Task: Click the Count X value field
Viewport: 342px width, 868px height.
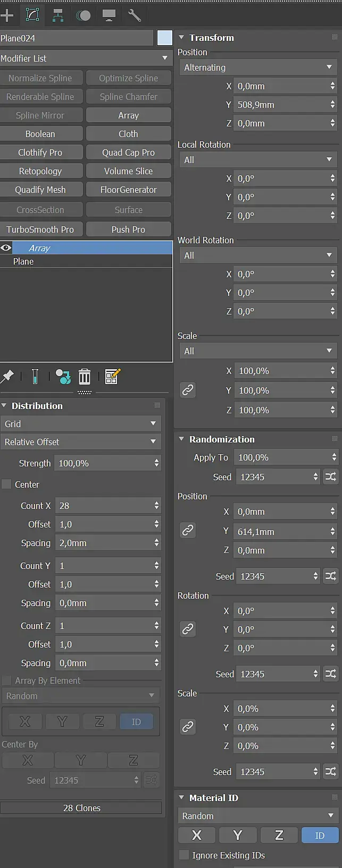Action: tap(105, 506)
